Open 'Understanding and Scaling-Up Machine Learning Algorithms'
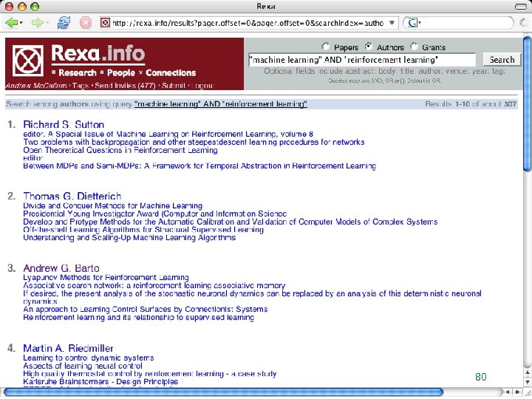Viewport: 532px width, 399px height. (129, 237)
